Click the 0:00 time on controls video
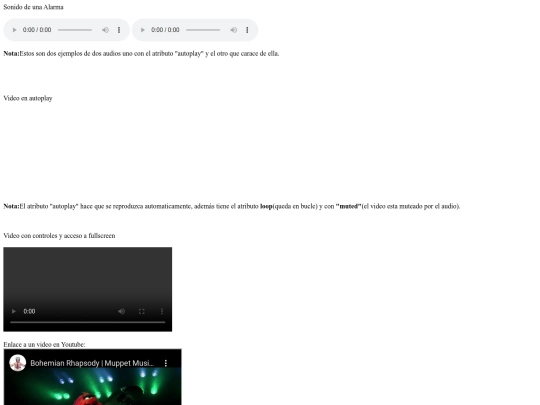The image size is (540, 405). coord(29,311)
